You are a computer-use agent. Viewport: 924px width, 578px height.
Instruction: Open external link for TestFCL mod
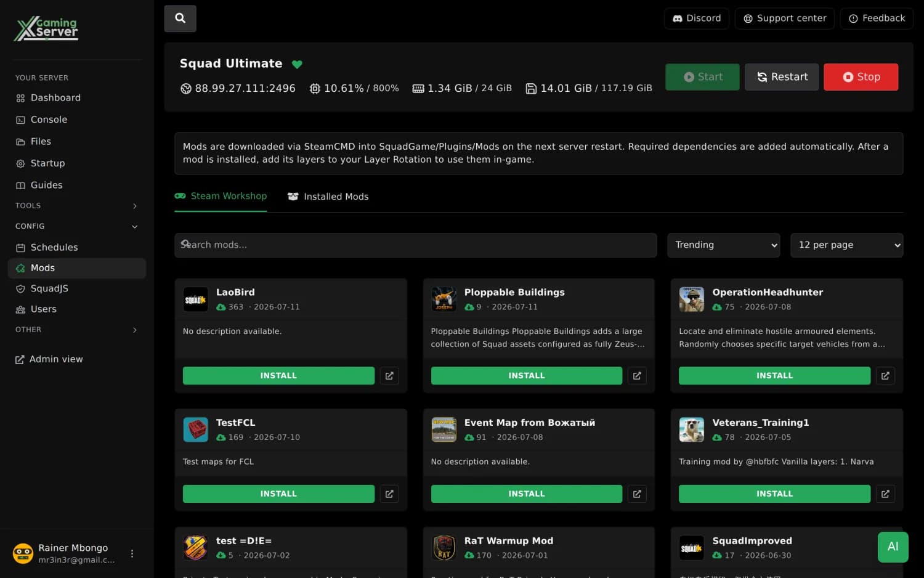389,494
